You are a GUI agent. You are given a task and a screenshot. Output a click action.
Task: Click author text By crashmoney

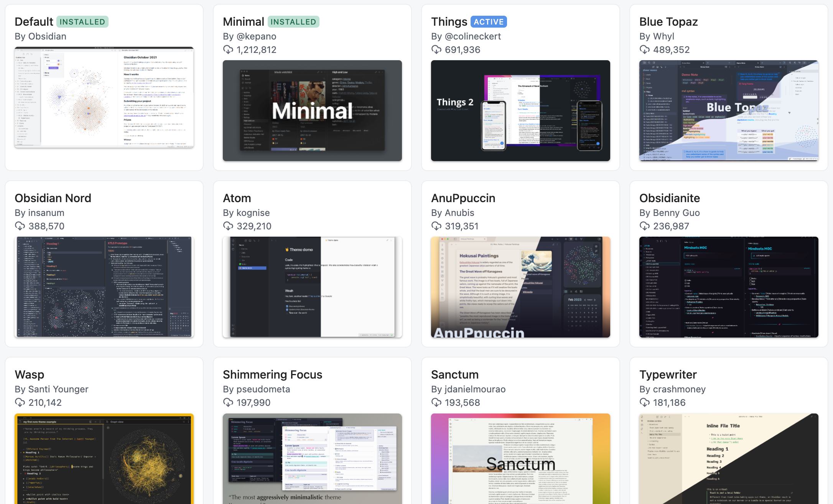(673, 389)
